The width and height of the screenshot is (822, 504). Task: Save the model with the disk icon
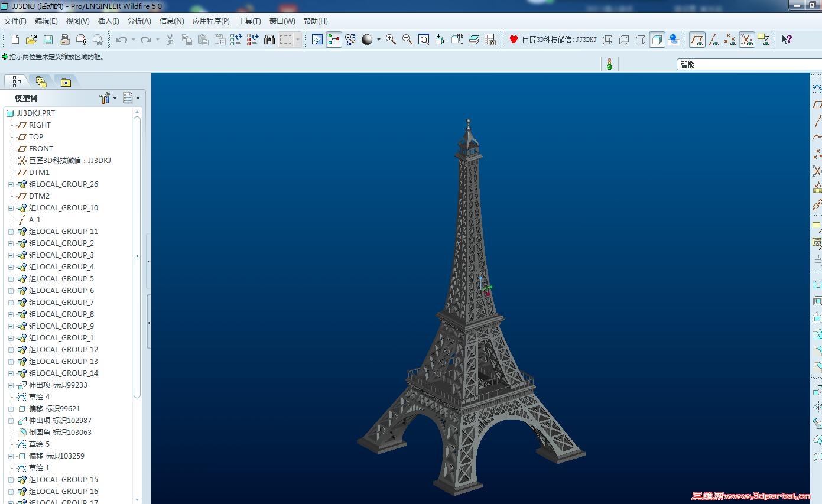48,40
